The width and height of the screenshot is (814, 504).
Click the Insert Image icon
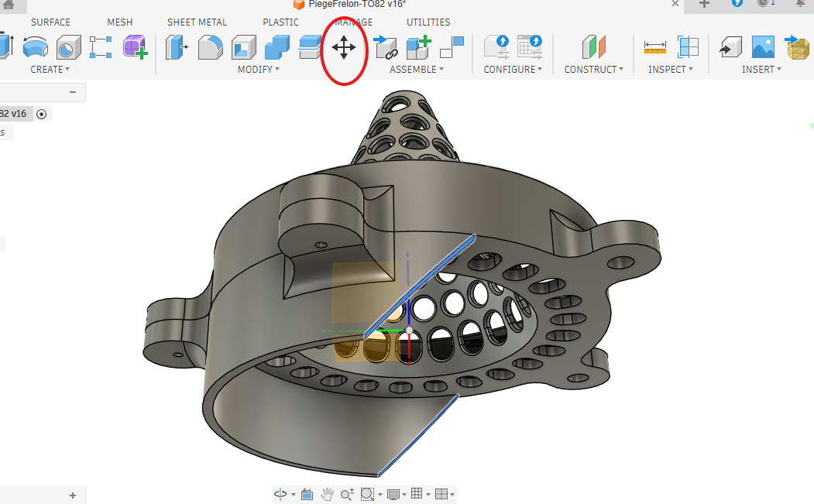pos(763,48)
